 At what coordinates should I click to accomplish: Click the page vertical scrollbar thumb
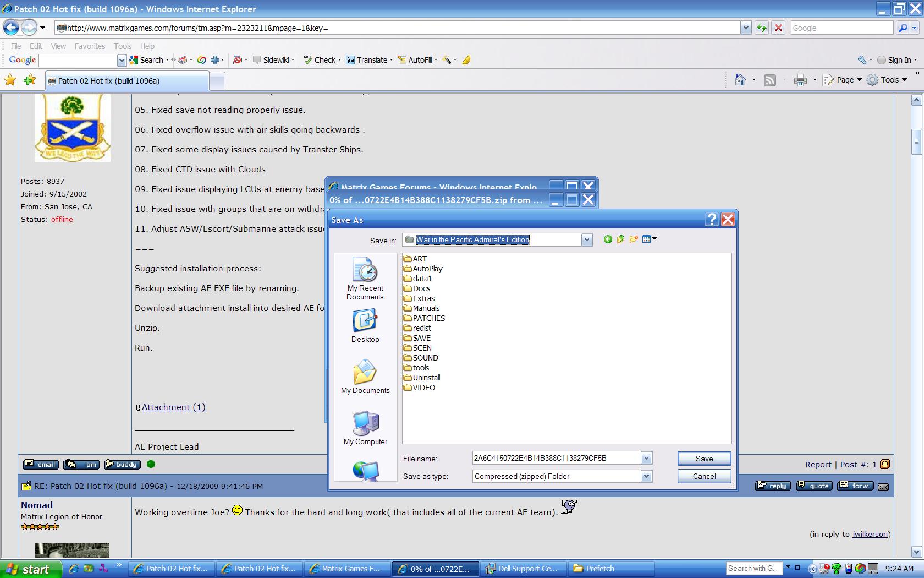pos(916,141)
